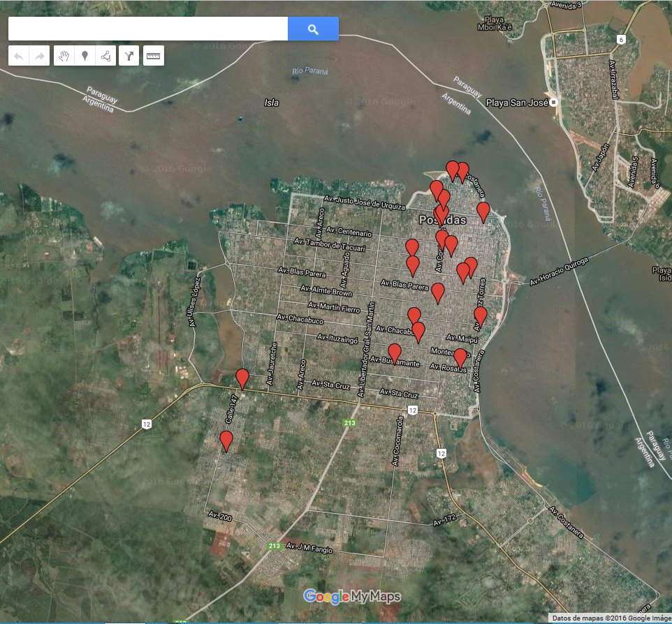The height and width of the screenshot is (624, 672).
Task: Click the red pin east of Posadas label
Action: click(483, 211)
